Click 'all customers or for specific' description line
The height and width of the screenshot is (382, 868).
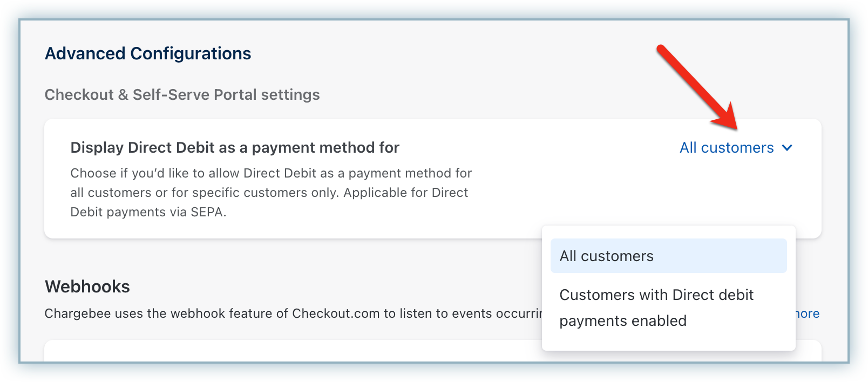(204, 193)
